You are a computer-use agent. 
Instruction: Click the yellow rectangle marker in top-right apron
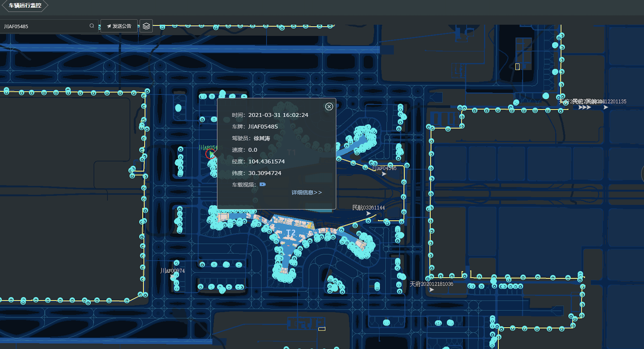tap(517, 67)
